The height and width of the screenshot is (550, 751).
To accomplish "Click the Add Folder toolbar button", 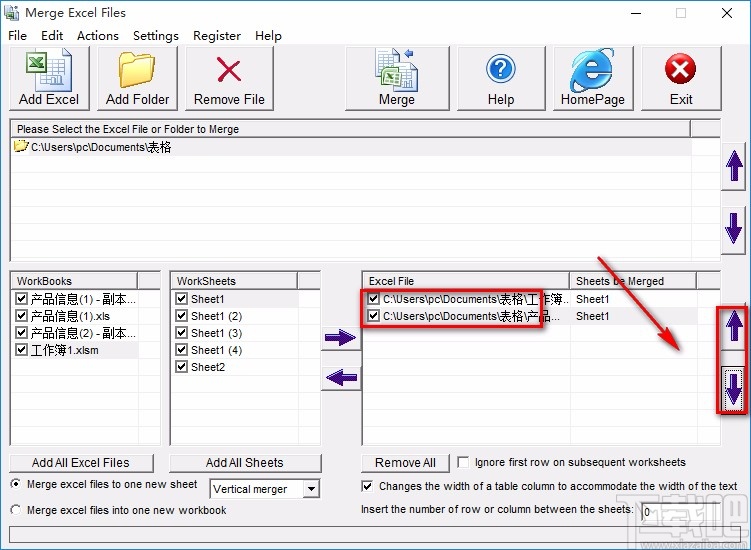I will pyautogui.click(x=137, y=79).
